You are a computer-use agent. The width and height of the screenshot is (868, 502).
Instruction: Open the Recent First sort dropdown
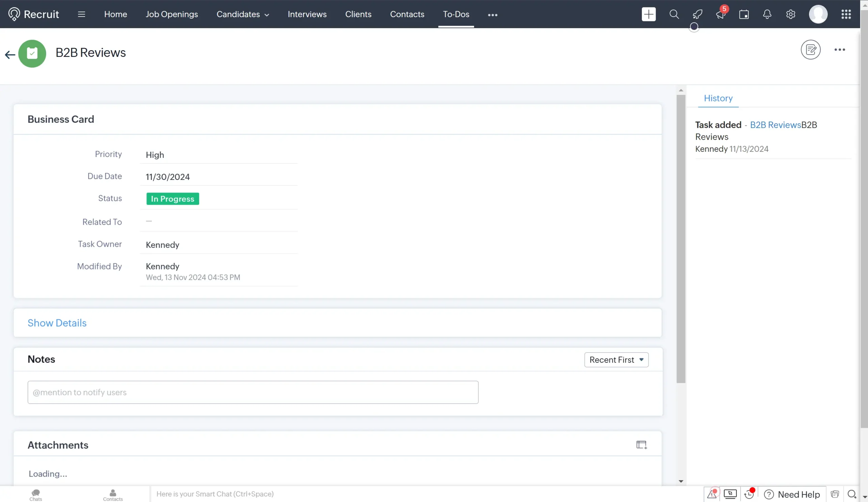point(616,359)
